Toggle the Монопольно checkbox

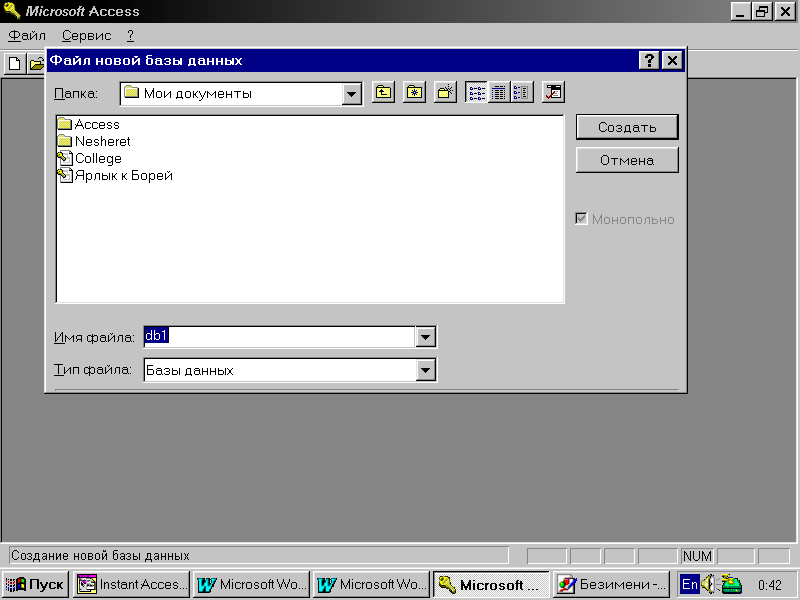tap(581, 219)
